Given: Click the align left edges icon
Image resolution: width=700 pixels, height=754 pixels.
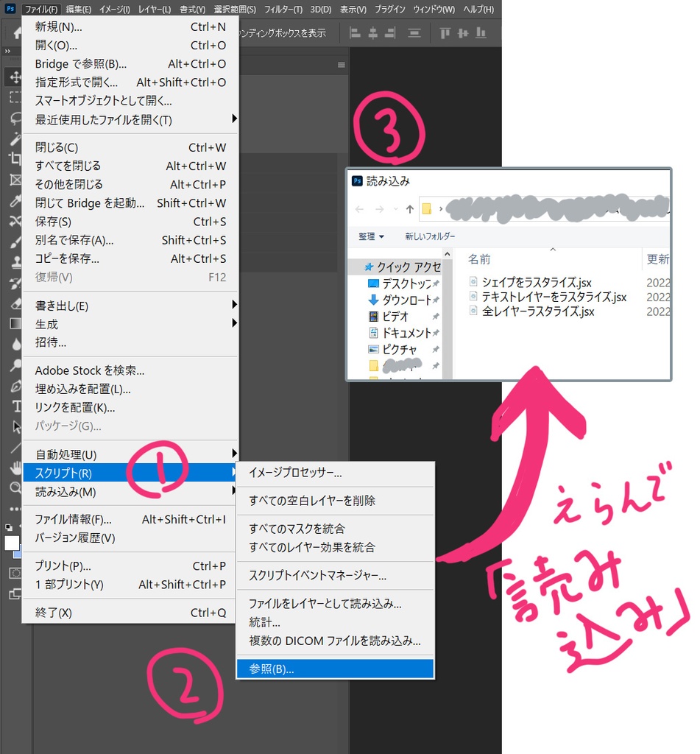Looking at the screenshot, I should pos(354,32).
